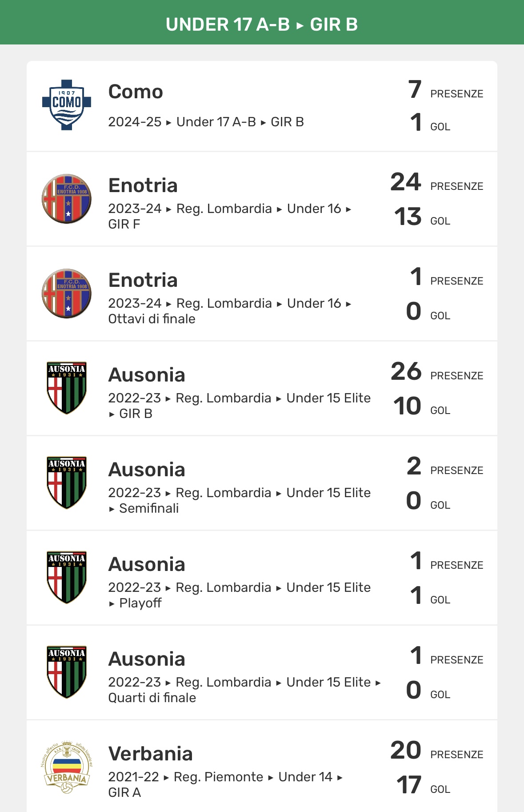Click the Verbania club crest
The height and width of the screenshot is (812, 524).
click(x=67, y=767)
